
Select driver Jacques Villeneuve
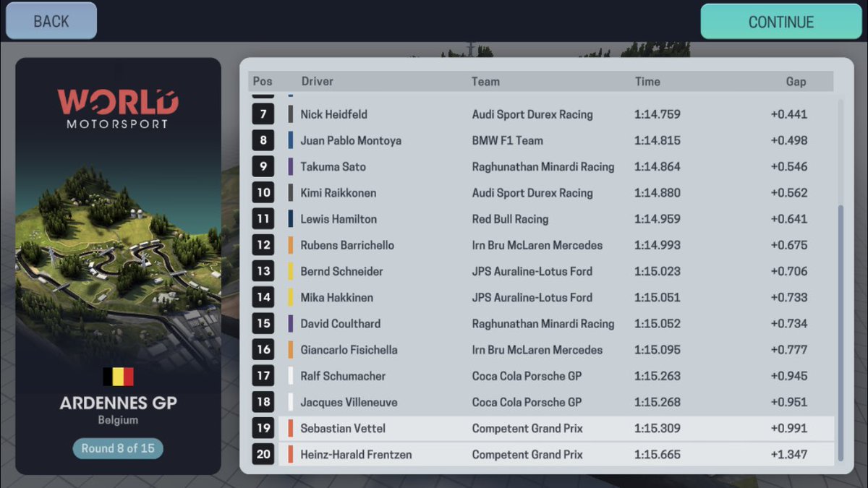(349, 402)
